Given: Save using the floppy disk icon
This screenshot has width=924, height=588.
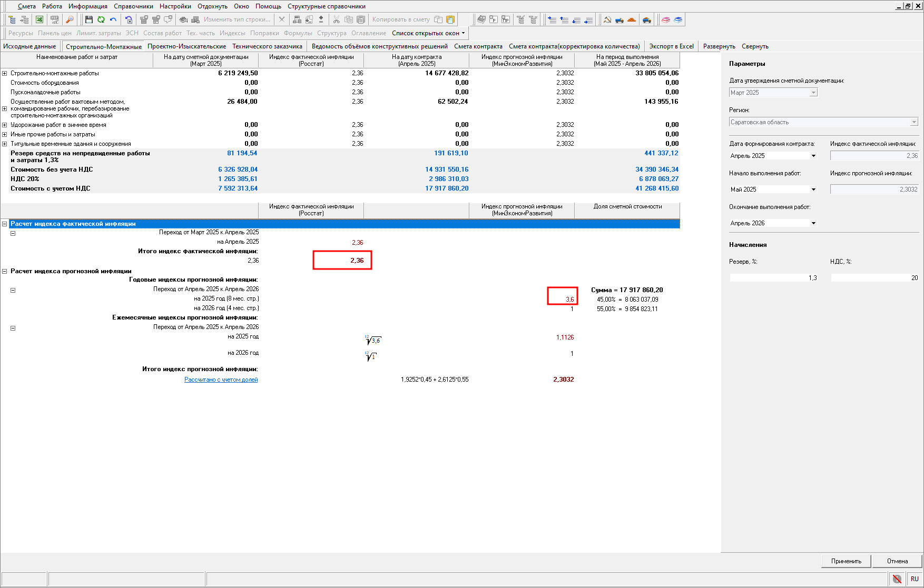Looking at the screenshot, I should (89, 19).
